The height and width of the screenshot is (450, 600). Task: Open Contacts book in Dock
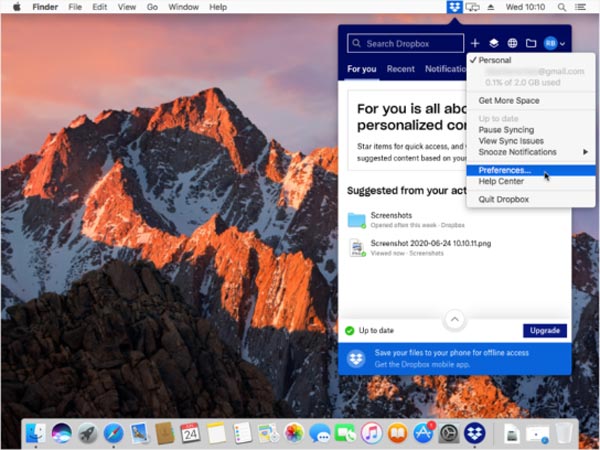165,433
